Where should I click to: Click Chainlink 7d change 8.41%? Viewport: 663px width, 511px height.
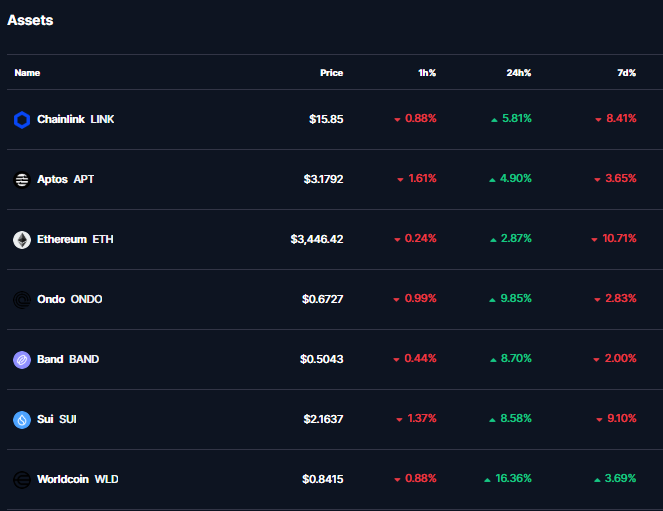[x=616, y=118]
